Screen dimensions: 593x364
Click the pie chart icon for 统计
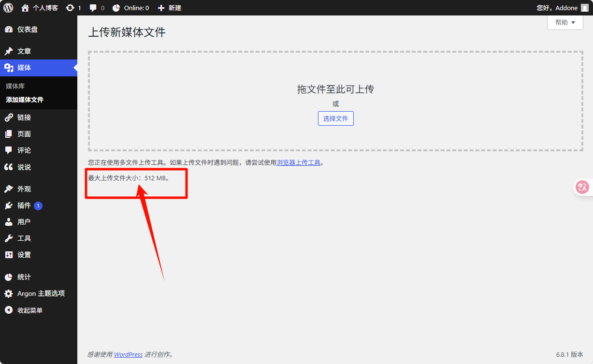[9, 277]
